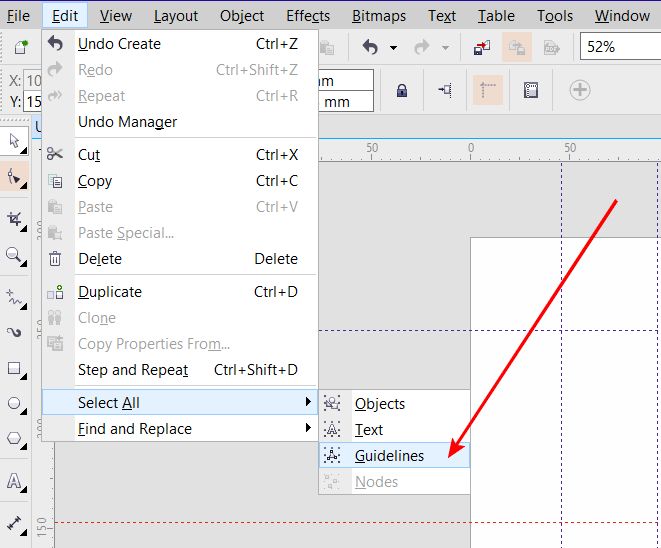The image size is (661, 548).
Task: Select the Pick tool in toolbox
Action: click(14, 141)
